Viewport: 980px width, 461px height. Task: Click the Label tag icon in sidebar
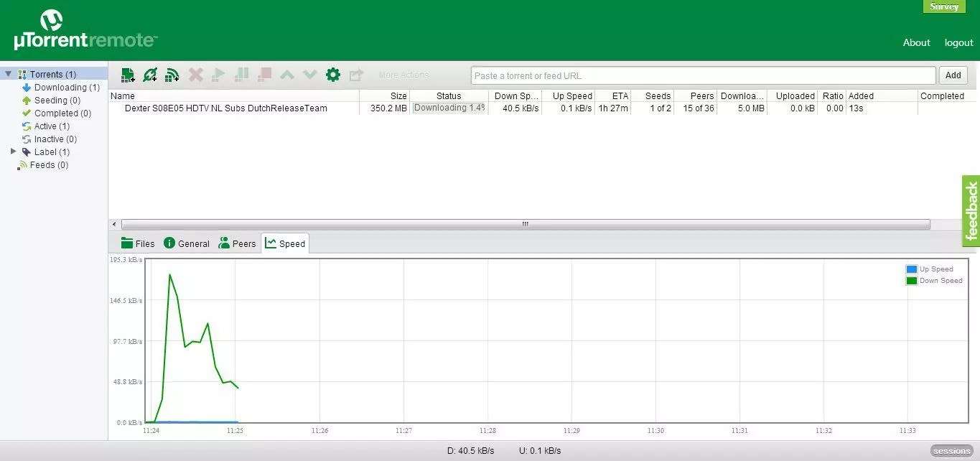27,152
